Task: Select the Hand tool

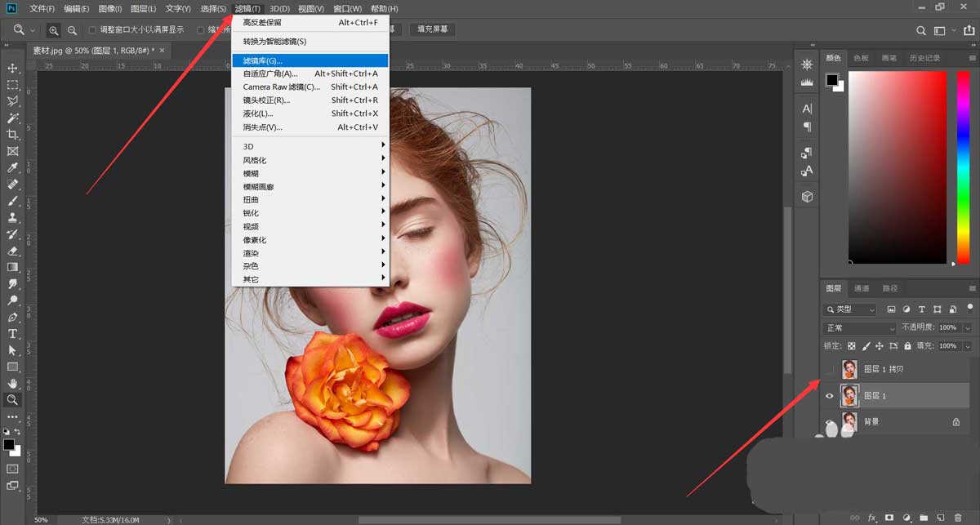Action: tap(13, 383)
